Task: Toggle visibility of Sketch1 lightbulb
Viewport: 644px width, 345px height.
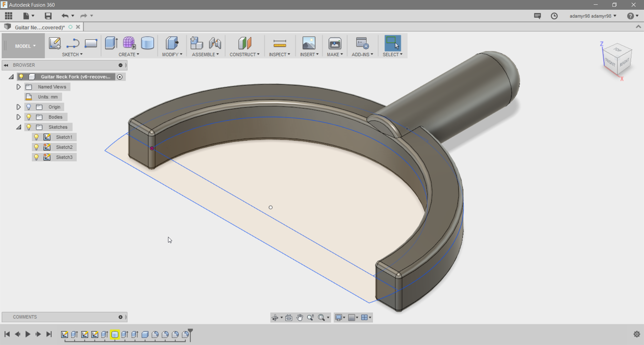Action: (x=36, y=137)
